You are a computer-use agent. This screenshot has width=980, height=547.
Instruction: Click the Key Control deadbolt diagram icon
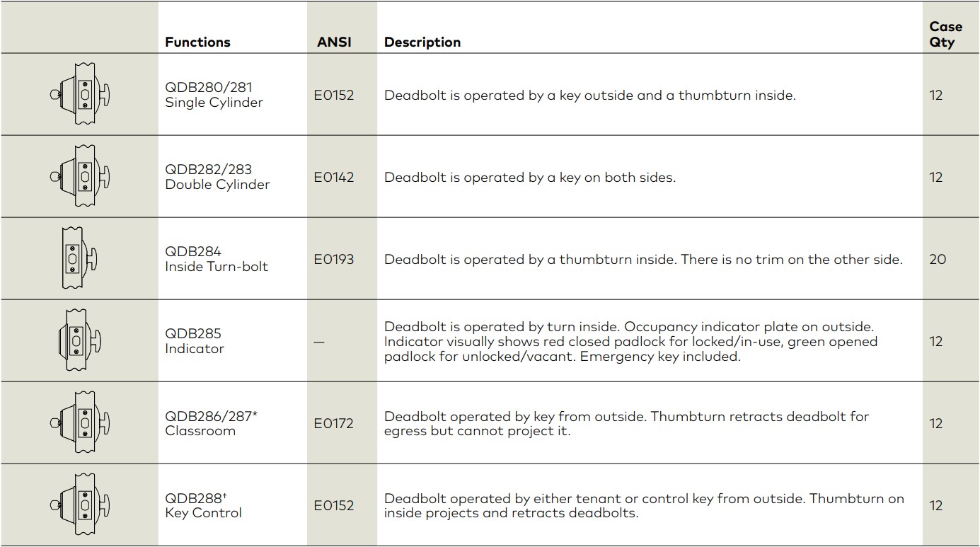[x=80, y=505]
